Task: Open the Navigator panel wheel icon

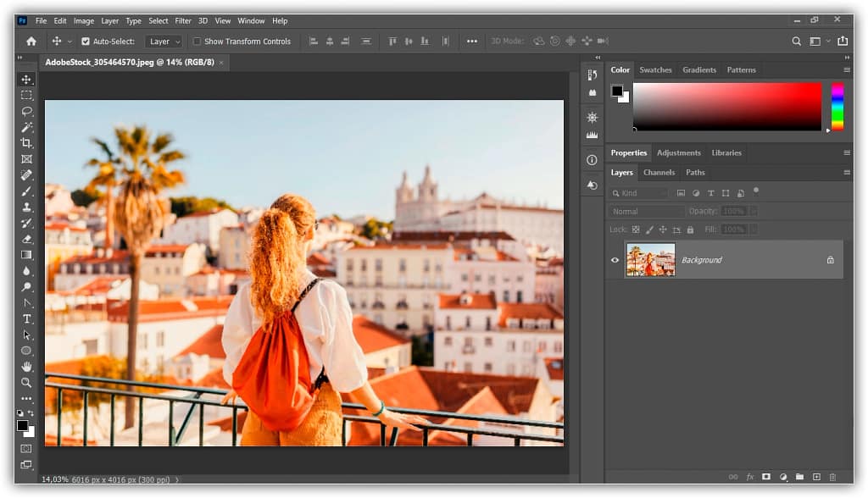Action: tap(592, 118)
